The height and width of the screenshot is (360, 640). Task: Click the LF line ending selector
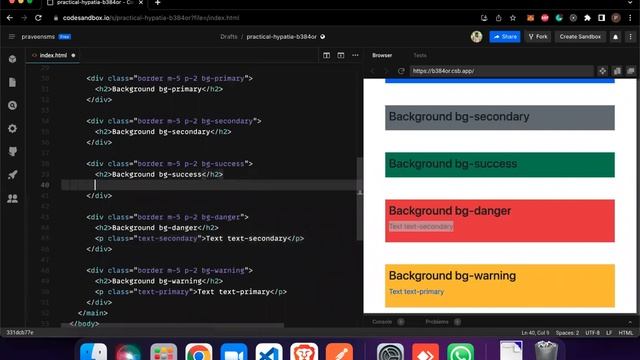coord(609,333)
